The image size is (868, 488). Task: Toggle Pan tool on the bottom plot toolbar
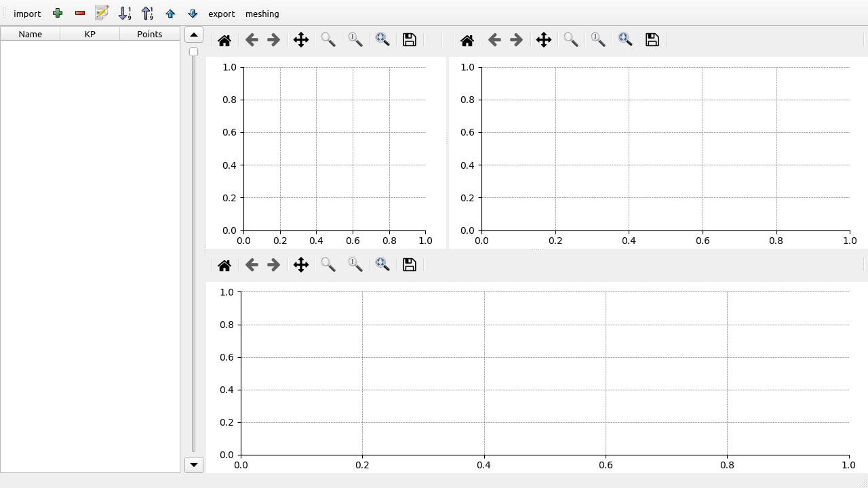(301, 265)
